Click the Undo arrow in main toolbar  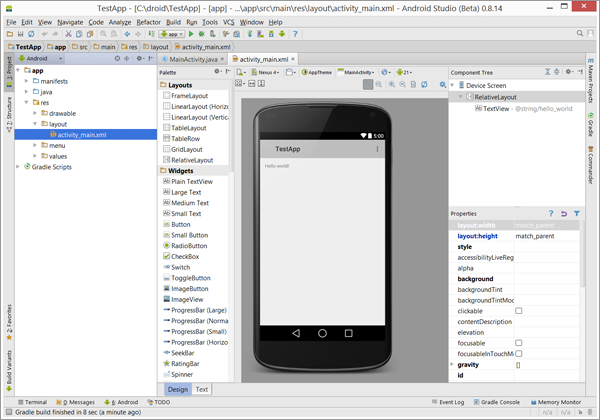[x=45, y=34]
